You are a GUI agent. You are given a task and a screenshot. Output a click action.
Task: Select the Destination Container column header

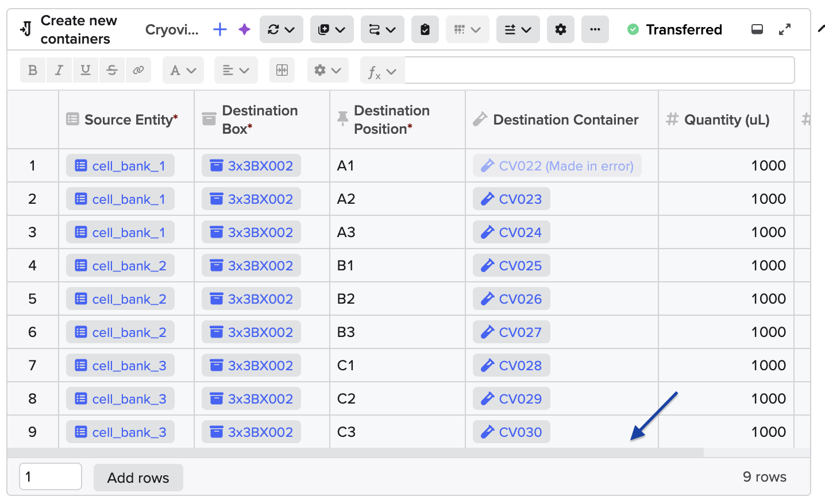point(562,119)
